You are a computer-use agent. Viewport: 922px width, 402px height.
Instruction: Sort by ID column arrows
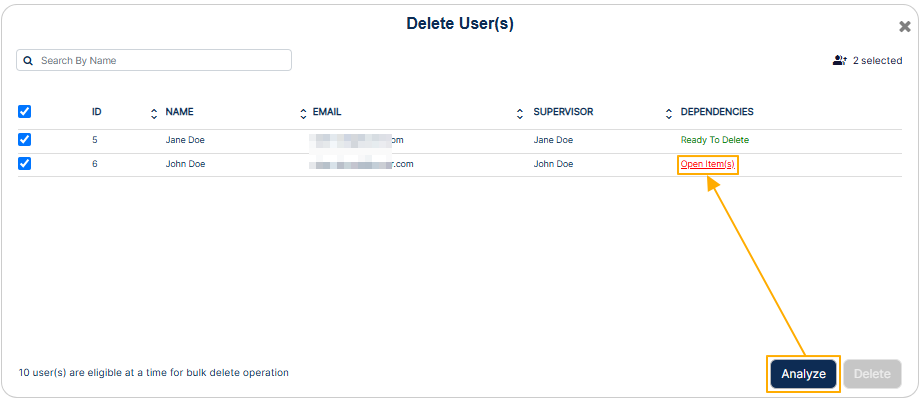click(154, 113)
